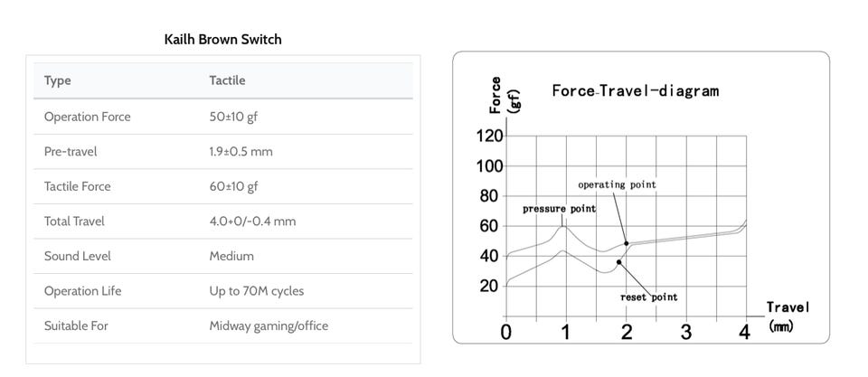Select the Operation Force row label
The height and width of the screenshot is (377, 868).
pos(87,117)
